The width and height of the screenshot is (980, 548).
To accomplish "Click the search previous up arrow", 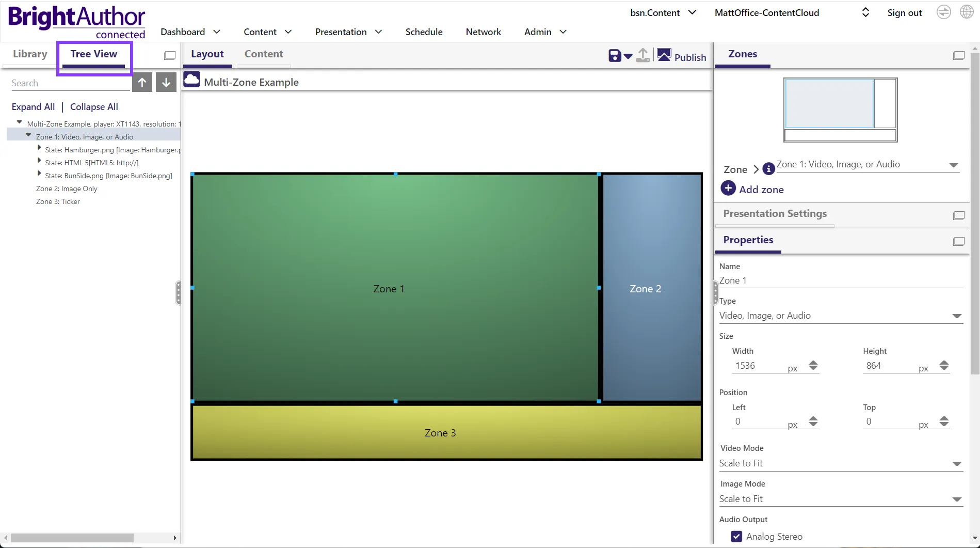I will (142, 82).
